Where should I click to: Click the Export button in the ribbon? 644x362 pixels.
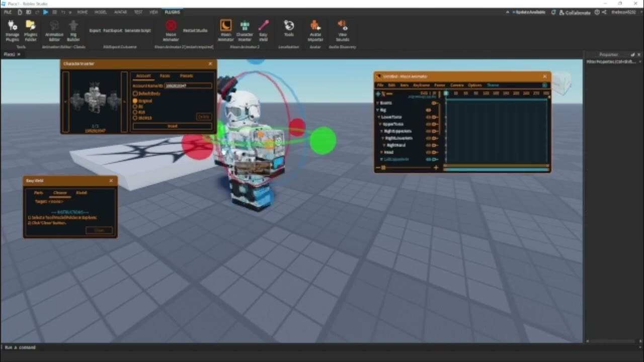tap(95, 31)
